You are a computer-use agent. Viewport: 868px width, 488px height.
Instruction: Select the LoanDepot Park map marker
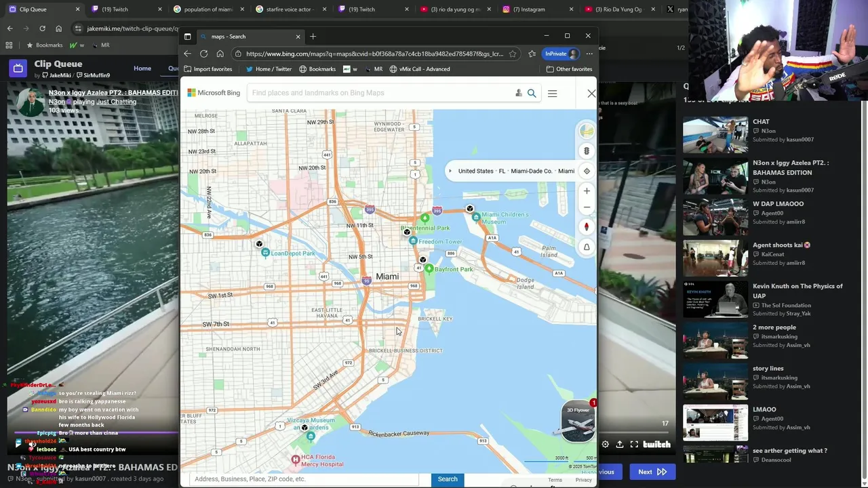coord(265,253)
